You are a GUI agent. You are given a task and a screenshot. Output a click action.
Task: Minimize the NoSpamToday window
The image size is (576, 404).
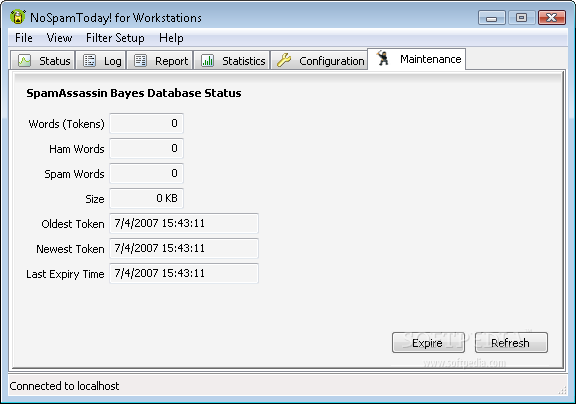click(x=492, y=18)
